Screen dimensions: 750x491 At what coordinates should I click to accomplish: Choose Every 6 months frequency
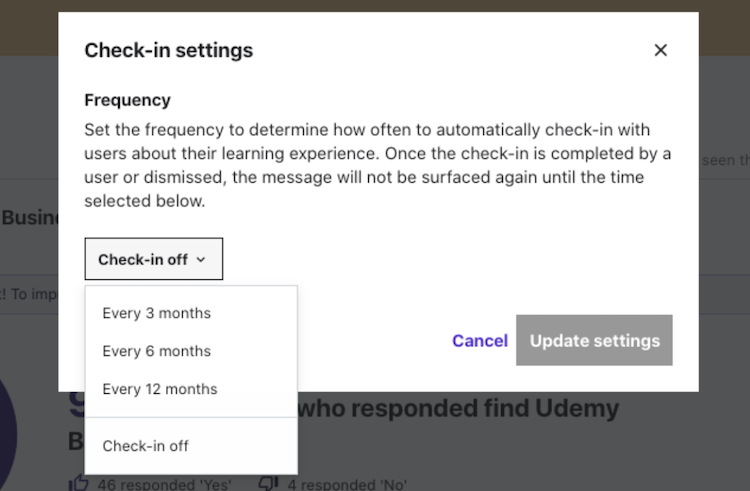coord(157,351)
